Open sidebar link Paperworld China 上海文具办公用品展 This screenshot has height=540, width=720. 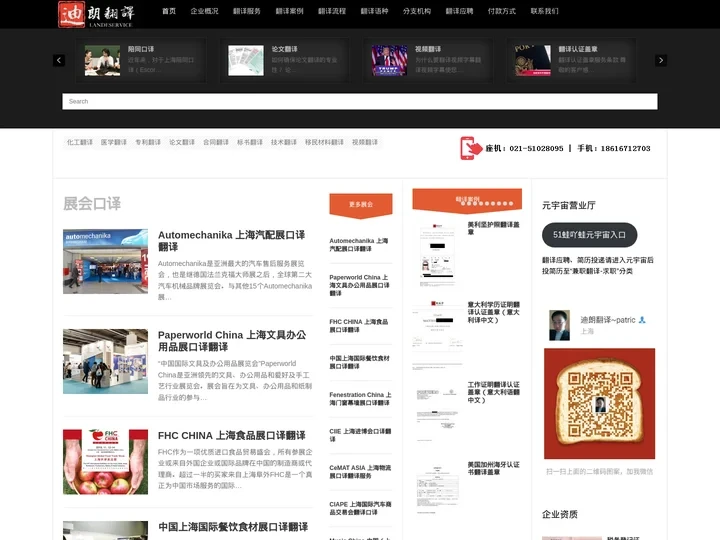pyautogui.click(x=360, y=285)
